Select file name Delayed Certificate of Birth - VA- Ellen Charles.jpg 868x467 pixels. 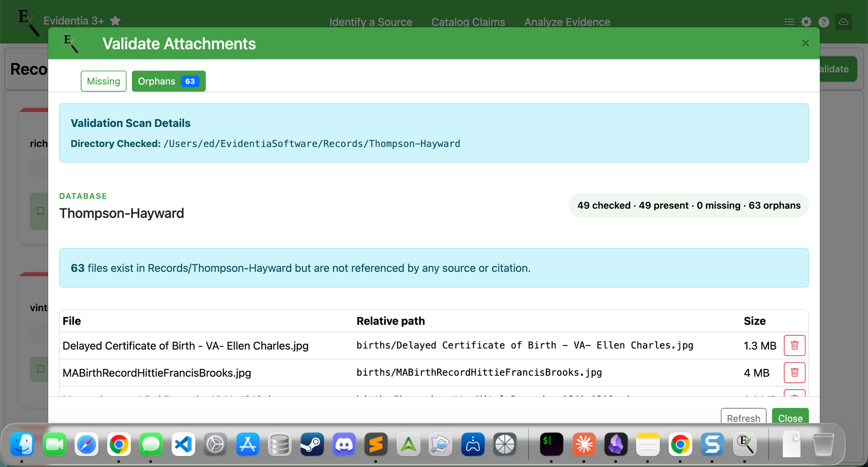coord(185,346)
